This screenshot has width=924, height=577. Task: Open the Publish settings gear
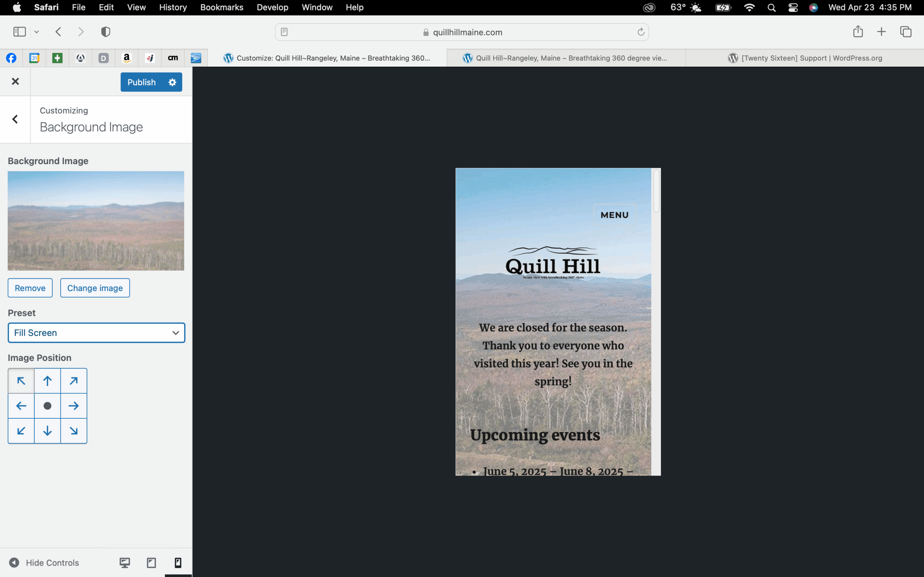172,82
